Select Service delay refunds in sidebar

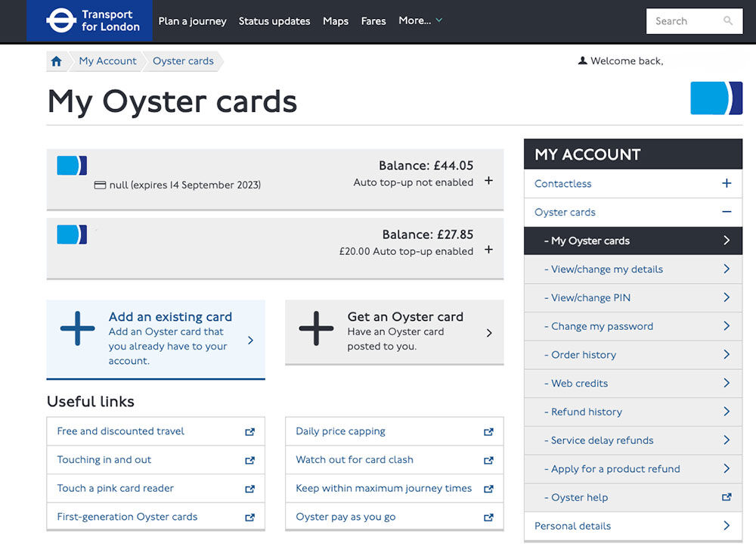(633, 440)
